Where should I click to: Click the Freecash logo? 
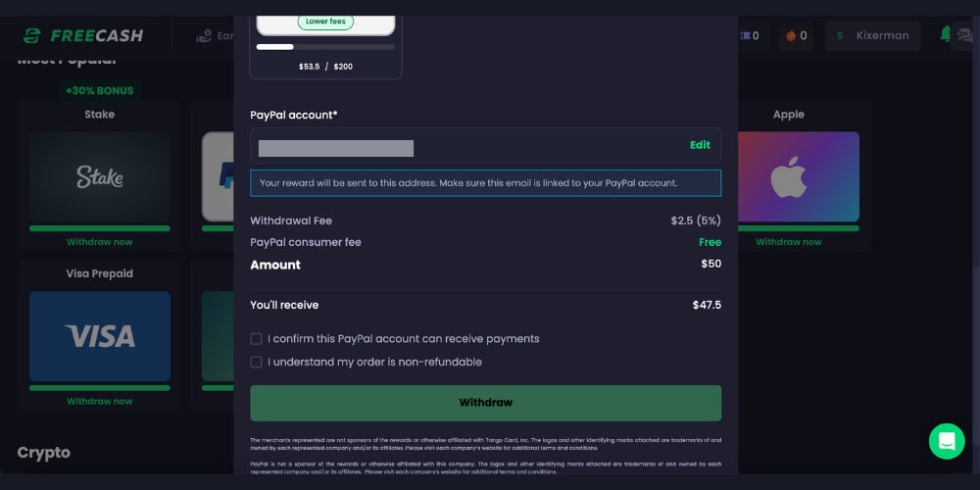click(83, 35)
